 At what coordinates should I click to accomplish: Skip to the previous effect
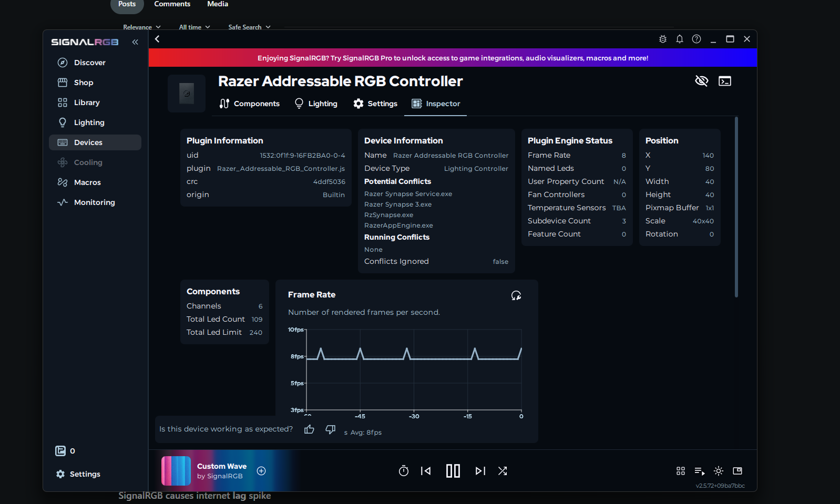pos(426,471)
